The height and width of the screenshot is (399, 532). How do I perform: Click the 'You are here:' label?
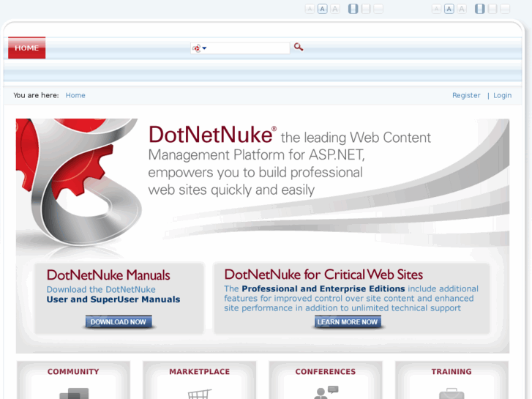click(x=36, y=95)
